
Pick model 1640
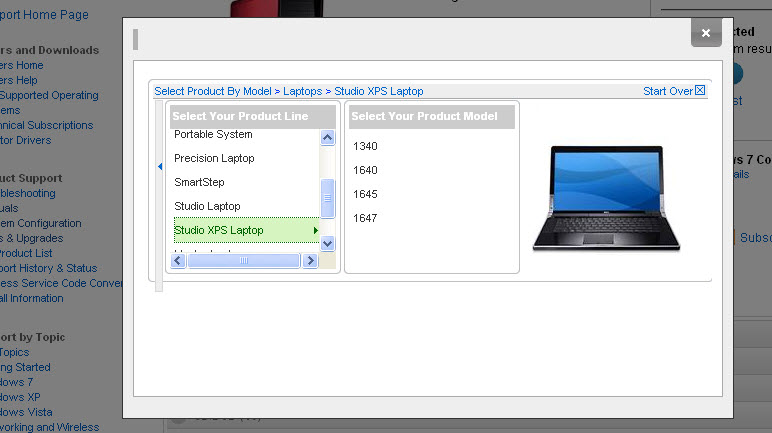click(365, 170)
